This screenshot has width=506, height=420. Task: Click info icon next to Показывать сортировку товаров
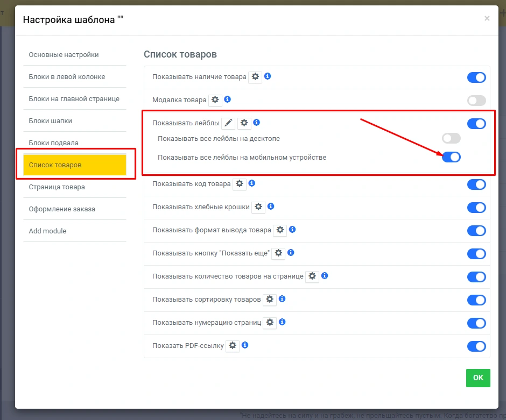click(282, 299)
